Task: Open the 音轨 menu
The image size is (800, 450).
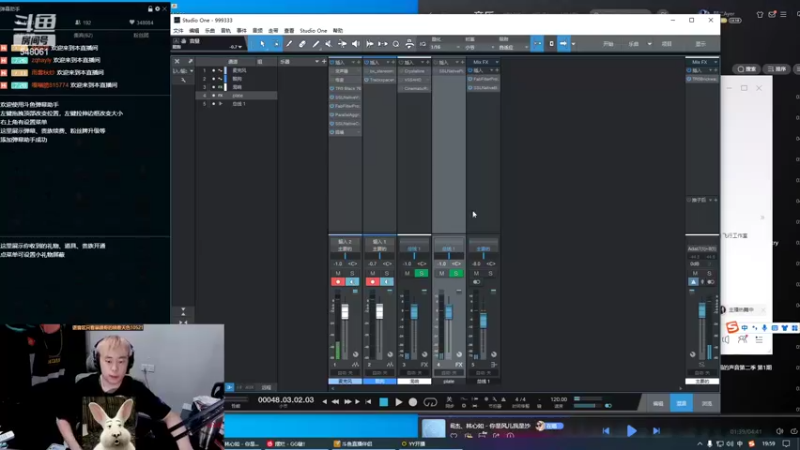Action: click(x=226, y=31)
